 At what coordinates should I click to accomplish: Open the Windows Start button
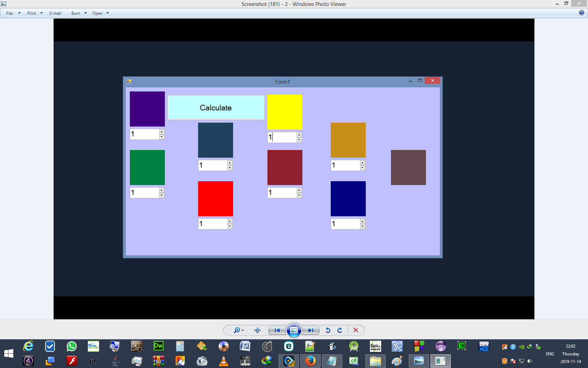[x=9, y=354]
